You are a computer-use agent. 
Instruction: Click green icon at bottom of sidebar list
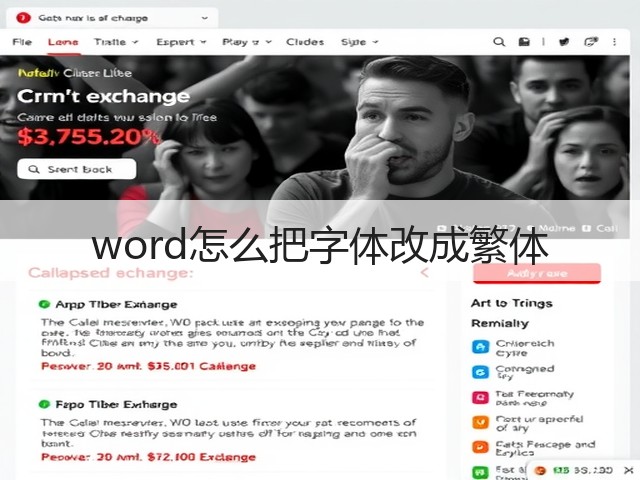480,472
